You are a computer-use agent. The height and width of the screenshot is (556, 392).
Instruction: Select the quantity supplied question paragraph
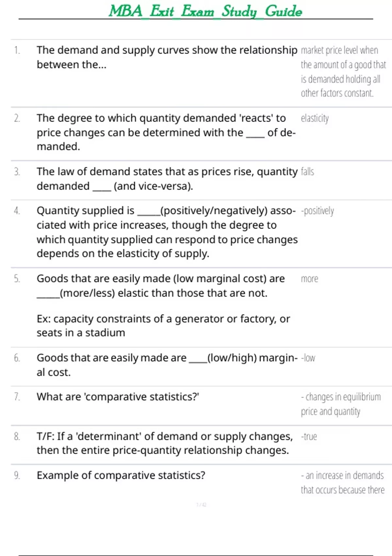(x=167, y=232)
